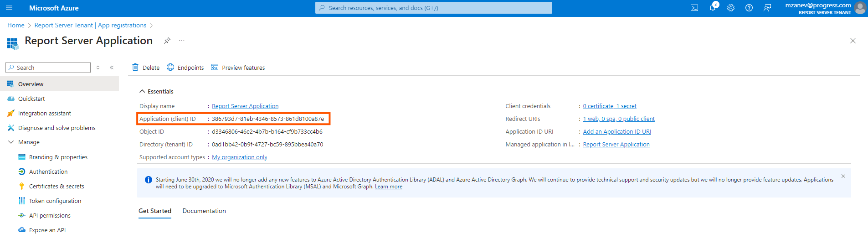Open the more options ellipsis near title
The image size is (868, 234).
(182, 41)
